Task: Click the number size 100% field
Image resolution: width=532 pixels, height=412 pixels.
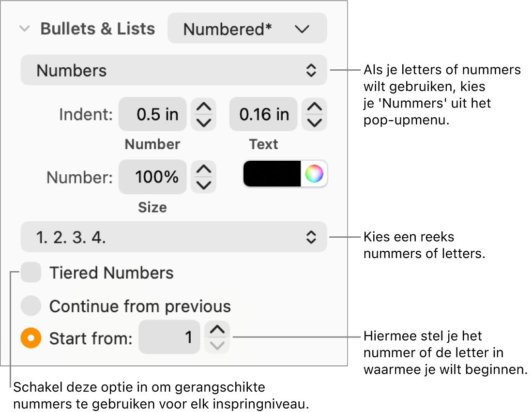Action: click(152, 177)
